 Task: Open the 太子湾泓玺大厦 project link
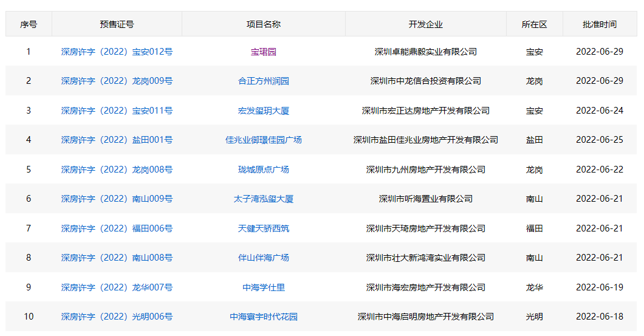pos(263,199)
